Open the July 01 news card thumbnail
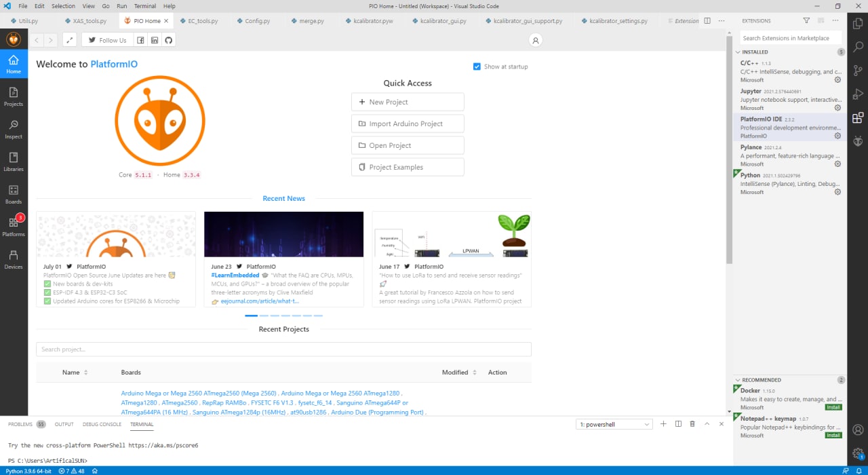 click(x=116, y=234)
